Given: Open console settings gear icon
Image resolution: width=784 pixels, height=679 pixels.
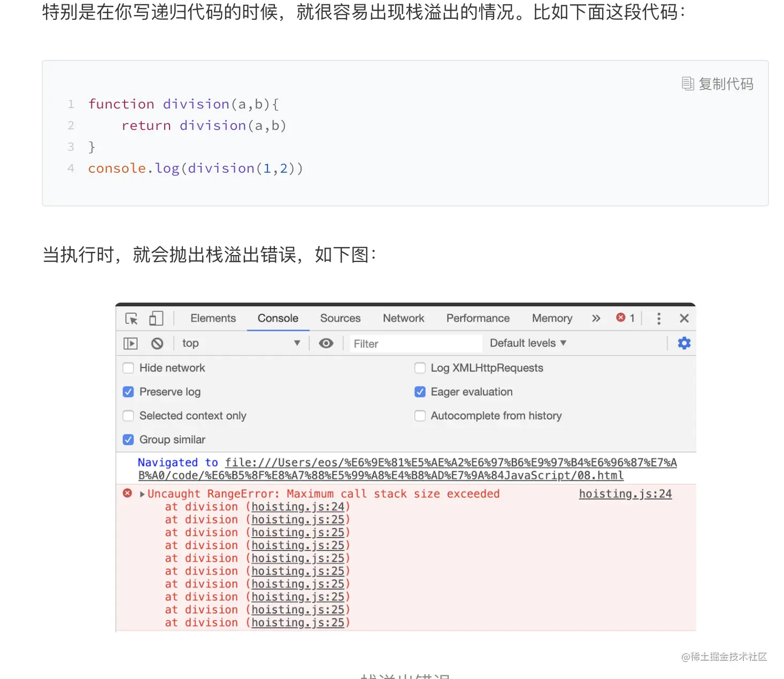Looking at the screenshot, I should pyautogui.click(x=684, y=343).
